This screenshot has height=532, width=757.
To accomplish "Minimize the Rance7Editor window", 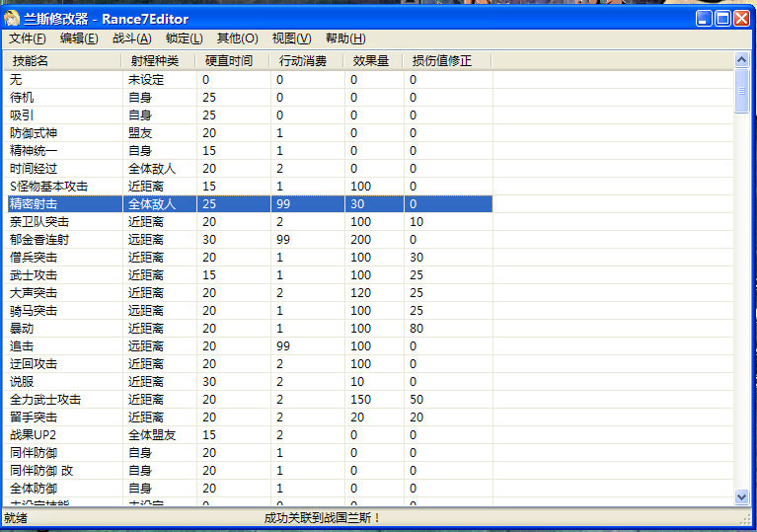I will [x=703, y=19].
